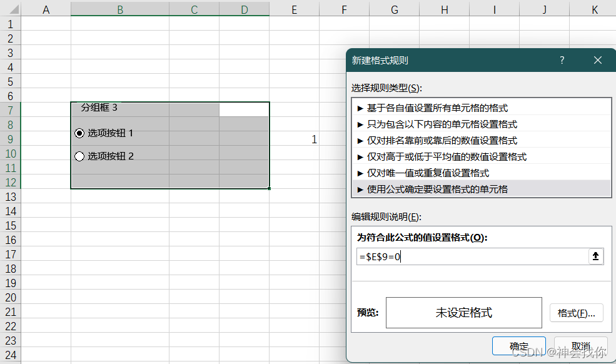Image resolution: width=616 pixels, height=364 pixels.
Task: Select row 4 header
Action: (x=10, y=67)
